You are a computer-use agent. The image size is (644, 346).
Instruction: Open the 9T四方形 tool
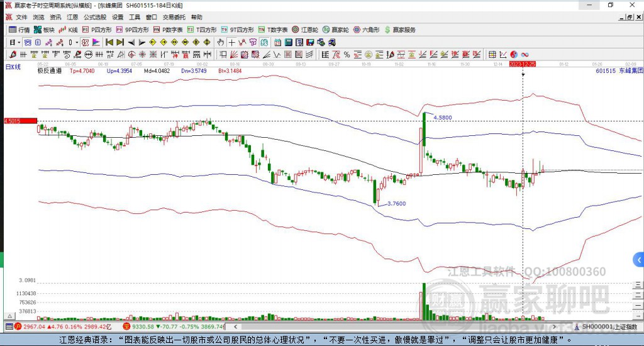pyautogui.click(x=237, y=30)
